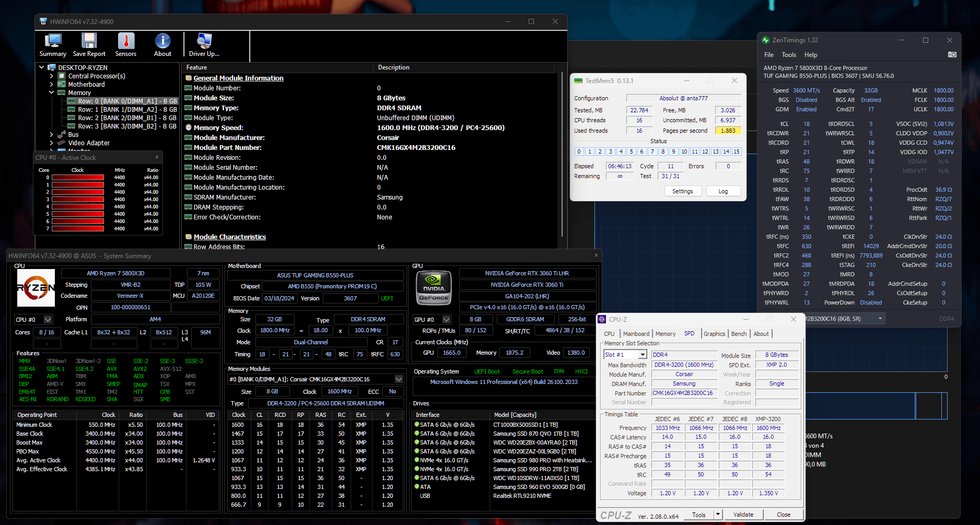Open the Tools menu in ZenTimings
This screenshot has height=525, width=980.
(789, 55)
